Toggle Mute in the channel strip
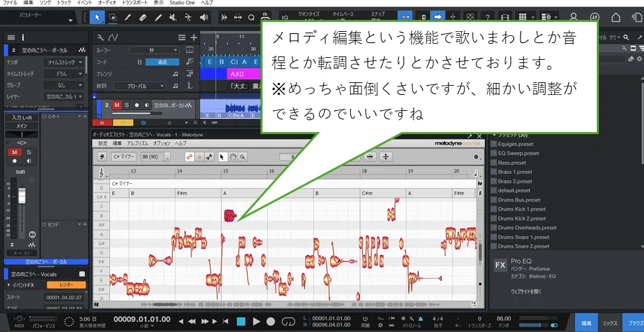The height and width of the screenshot is (332, 644). (x=15, y=152)
